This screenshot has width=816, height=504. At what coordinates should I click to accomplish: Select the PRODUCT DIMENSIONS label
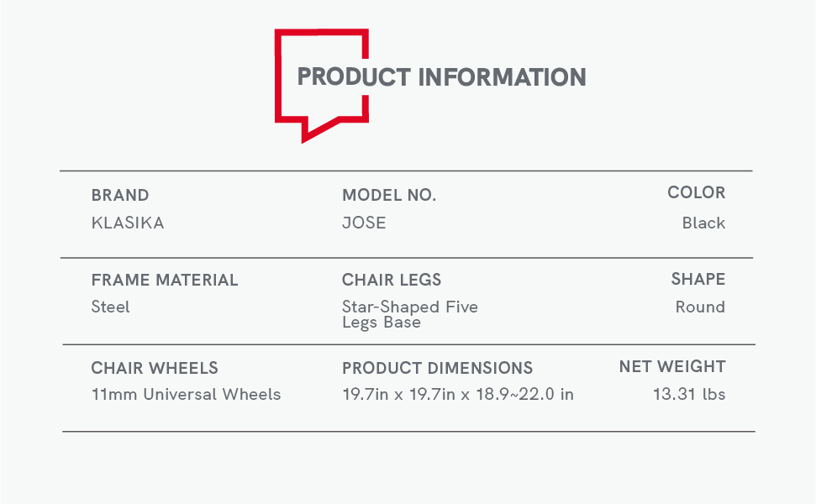click(x=437, y=368)
